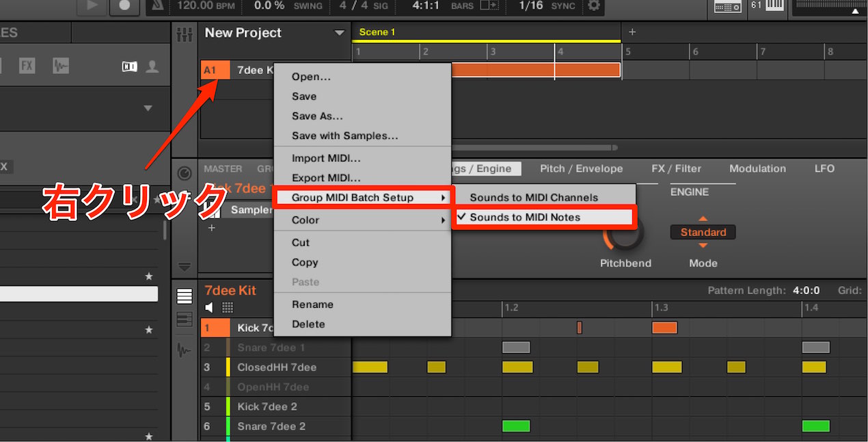Image resolution: width=868 pixels, height=442 pixels.
Task: Add plugin slot with plus below Sampler
Action: coord(211,228)
